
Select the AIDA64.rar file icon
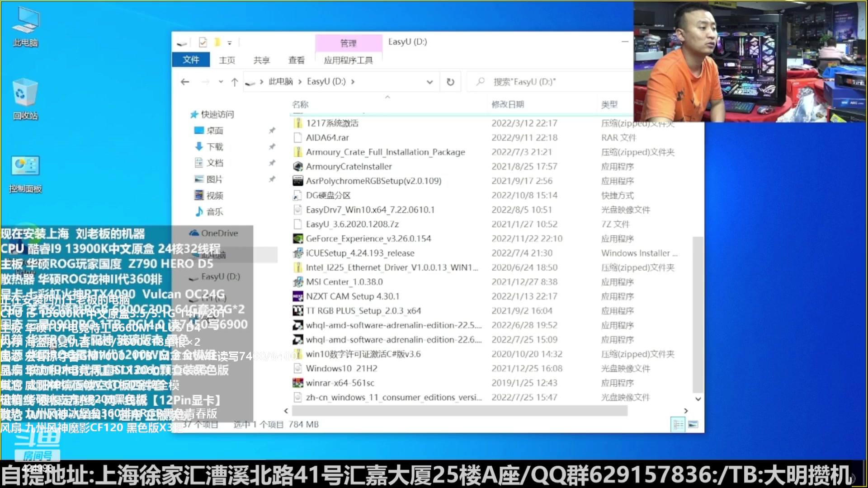[297, 137]
